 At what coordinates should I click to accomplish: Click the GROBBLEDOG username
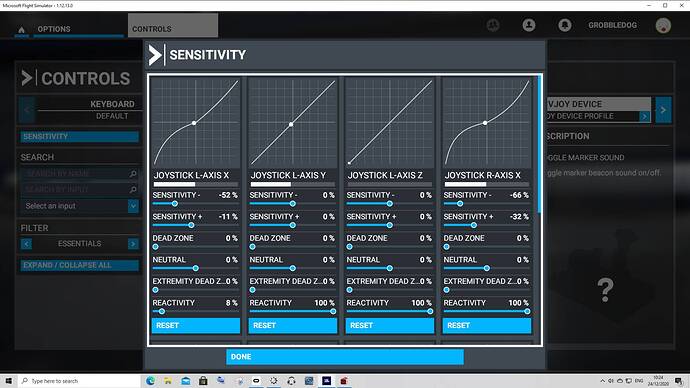click(613, 25)
